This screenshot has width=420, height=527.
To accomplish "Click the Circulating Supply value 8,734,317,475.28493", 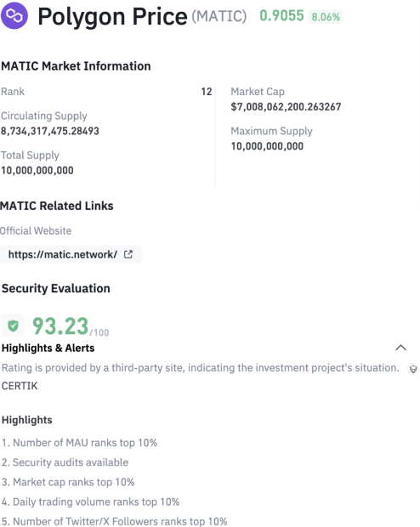I will click(50, 131).
